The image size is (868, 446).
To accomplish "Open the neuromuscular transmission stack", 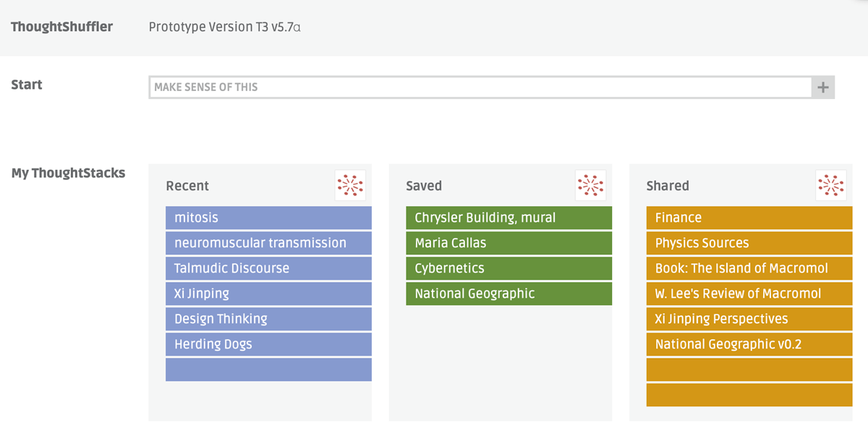I will [x=268, y=243].
